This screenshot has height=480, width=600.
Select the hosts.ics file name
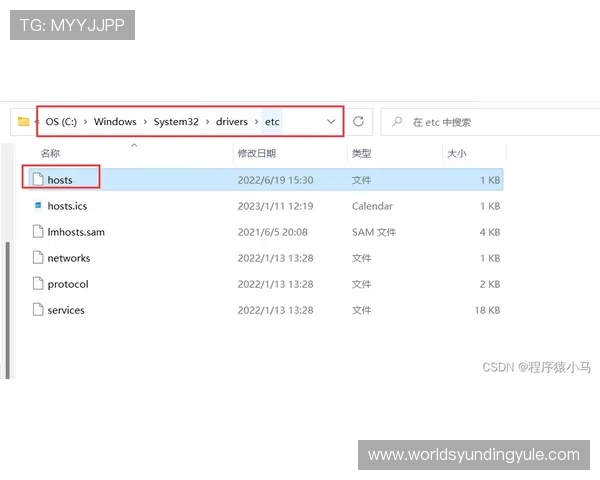coord(67,206)
